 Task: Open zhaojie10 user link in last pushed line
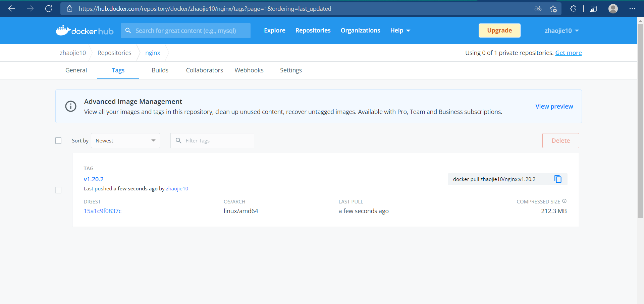pyautogui.click(x=177, y=188)
